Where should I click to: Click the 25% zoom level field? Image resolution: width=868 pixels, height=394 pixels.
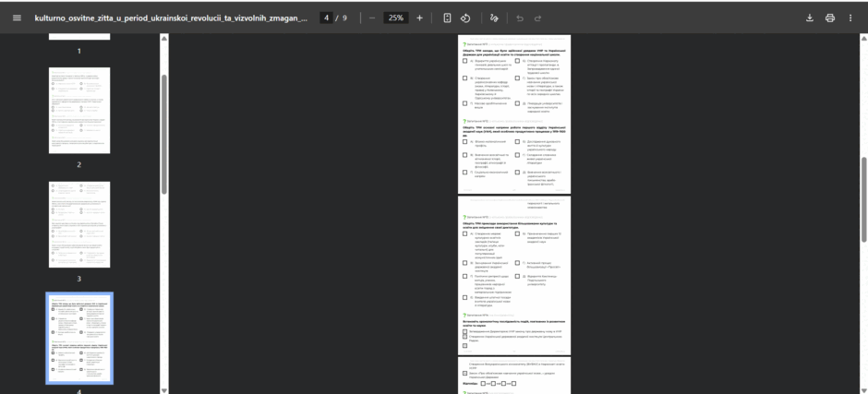tap(396, 18)
